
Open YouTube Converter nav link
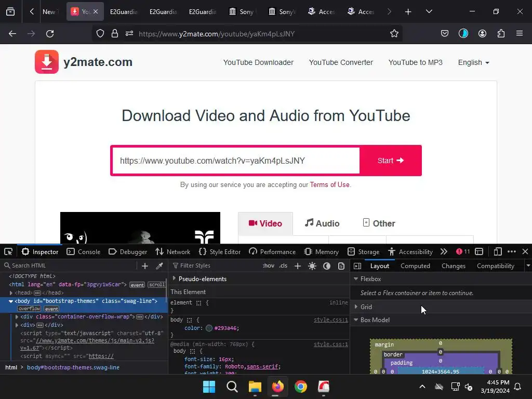(x=341, y=62)
